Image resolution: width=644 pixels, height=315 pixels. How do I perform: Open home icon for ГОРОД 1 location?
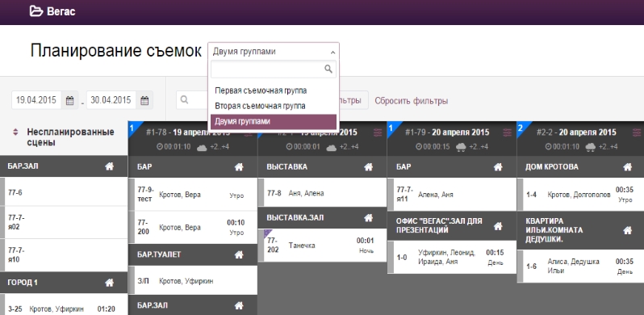pyautogui.click(x=109, y=283)
